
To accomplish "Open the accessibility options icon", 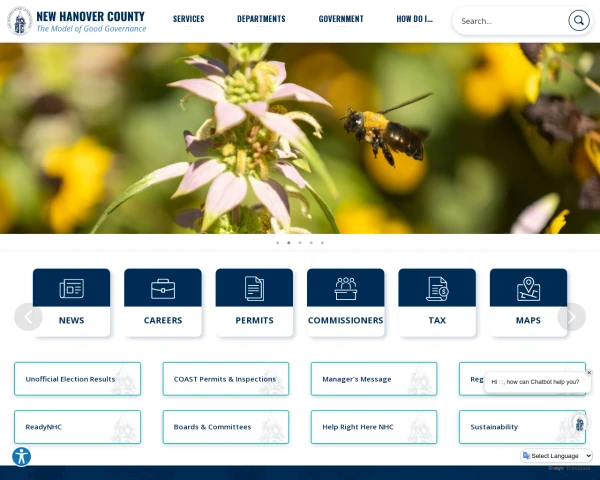I will 21,457.
